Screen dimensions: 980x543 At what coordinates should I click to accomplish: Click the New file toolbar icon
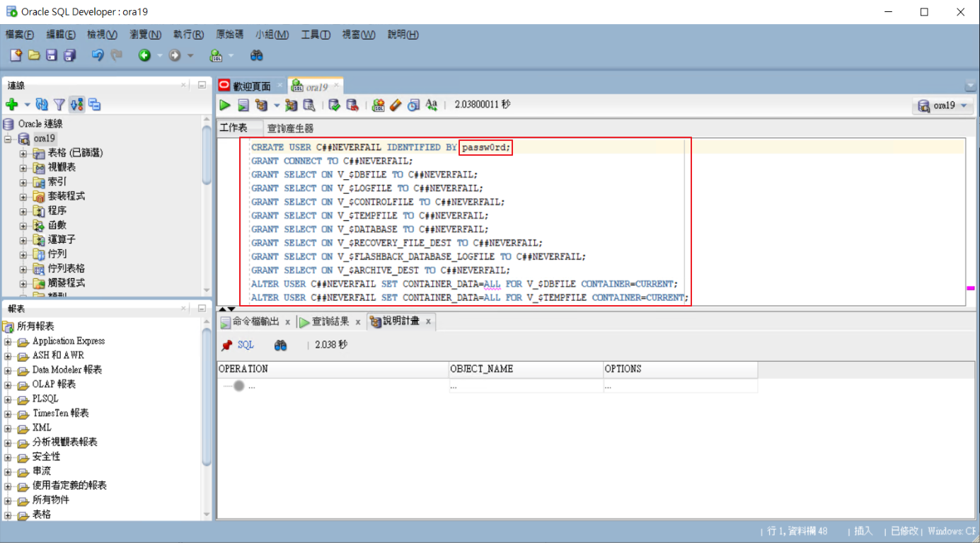[x=16, y=55]
